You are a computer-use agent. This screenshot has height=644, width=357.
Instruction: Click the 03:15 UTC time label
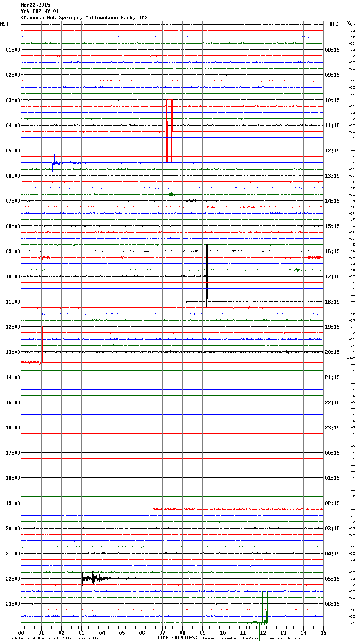tap(332, 529)
